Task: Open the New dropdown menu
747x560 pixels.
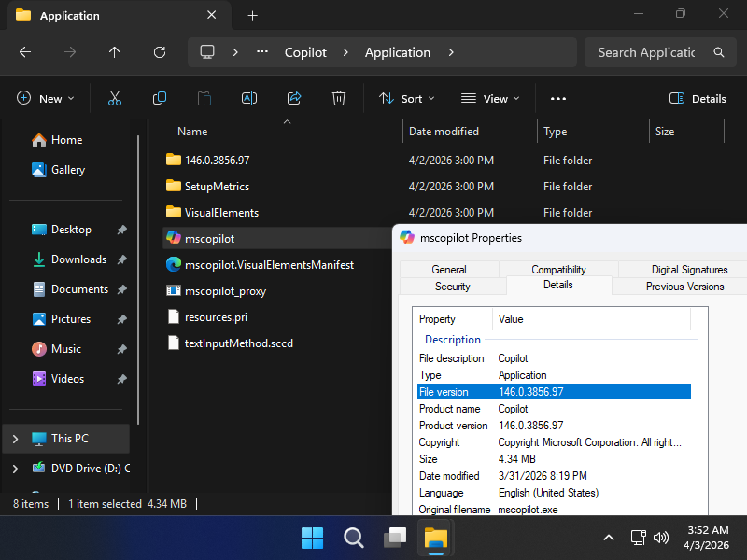Action: [x=45, y=99]
